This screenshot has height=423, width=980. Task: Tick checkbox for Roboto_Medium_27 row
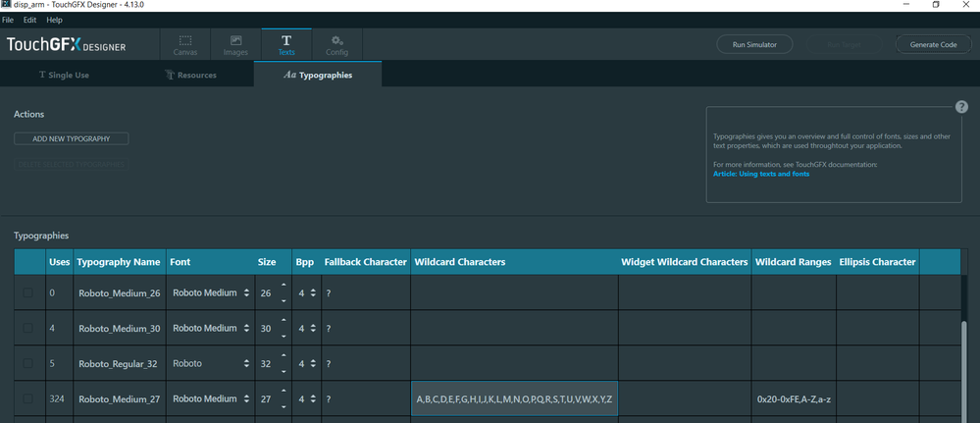click(28, 398)
